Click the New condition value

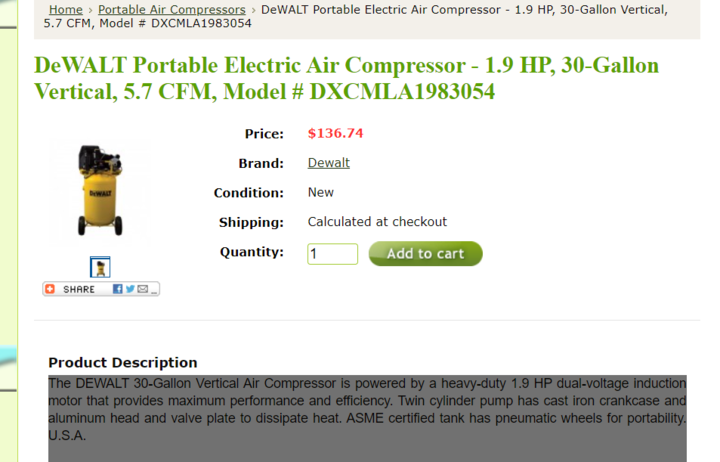pyautogui.click(x=321, y=192)
